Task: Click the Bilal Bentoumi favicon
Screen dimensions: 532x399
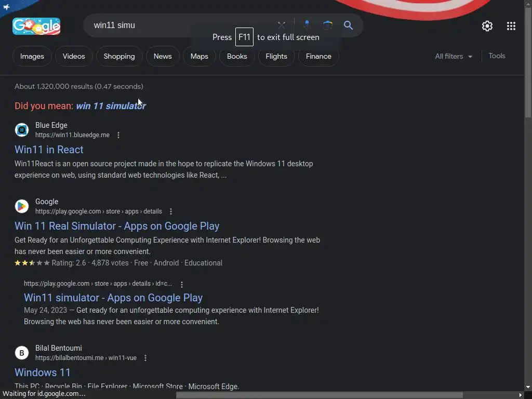Action: point(22,353)
